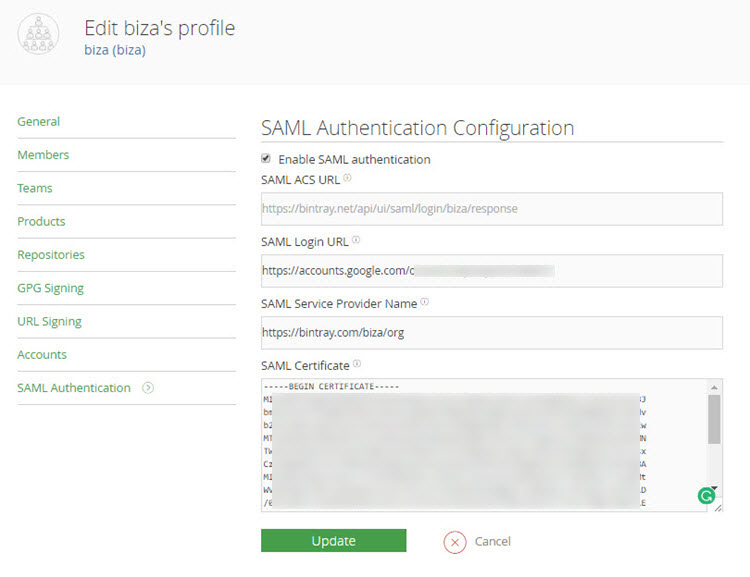This screenshot has width=750, height=577.
Task: Go to the Teams section
Action: tap(34, 188)
